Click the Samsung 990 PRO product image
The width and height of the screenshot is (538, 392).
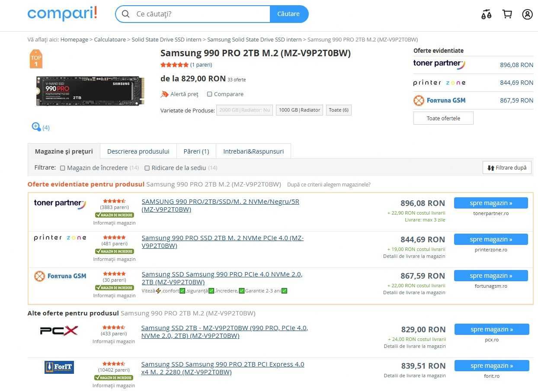point(90,91)
